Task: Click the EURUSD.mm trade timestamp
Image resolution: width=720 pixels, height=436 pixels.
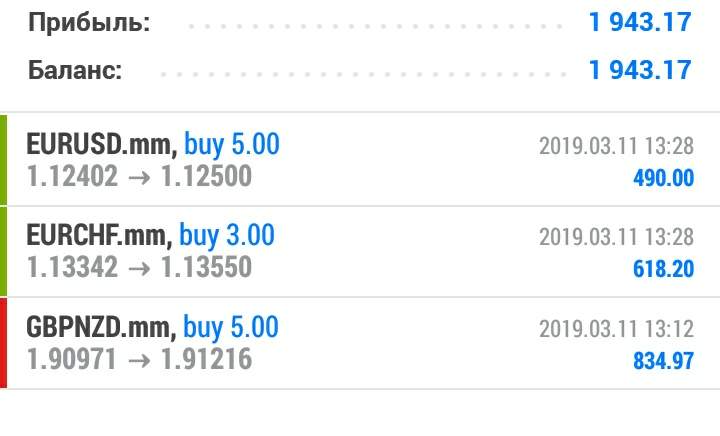Action: [x=615, y=146]
